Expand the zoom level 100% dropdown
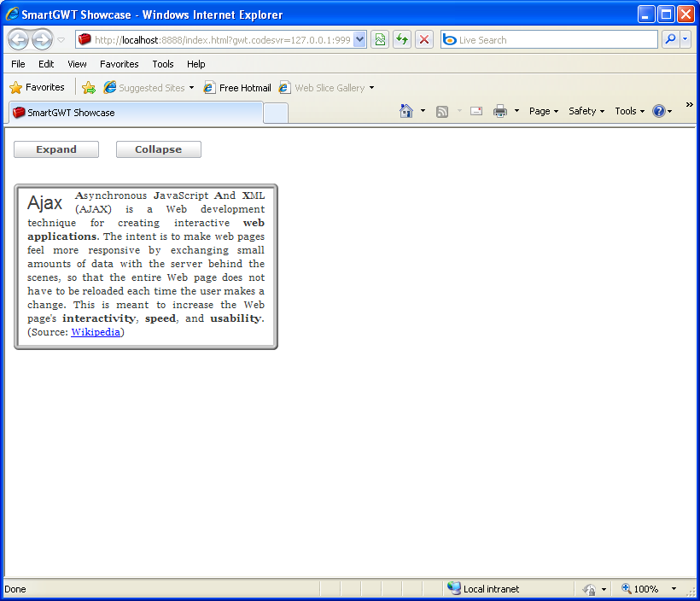The image size is (700, 601). [x=674, y=589]
